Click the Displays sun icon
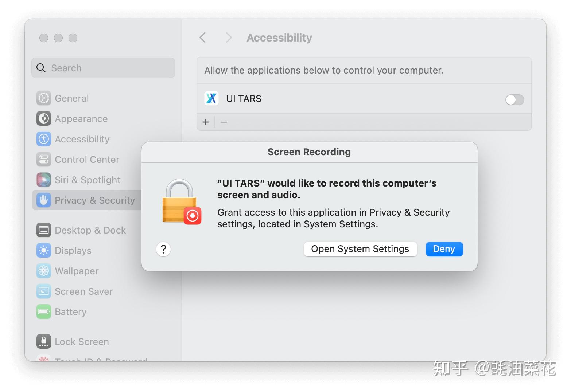The height and width of the screenshot is (392, 571). [44, 251]
